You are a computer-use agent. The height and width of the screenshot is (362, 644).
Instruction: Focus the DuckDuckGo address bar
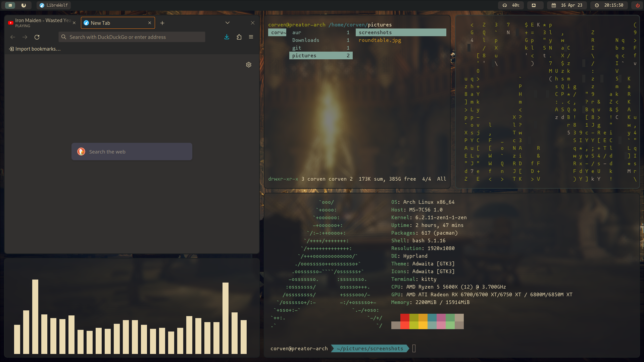coord(132,37)
